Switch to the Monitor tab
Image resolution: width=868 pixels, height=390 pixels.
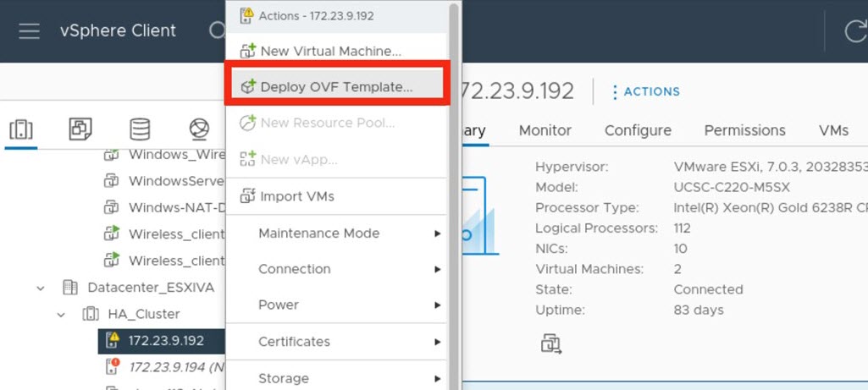click(545, 130)
